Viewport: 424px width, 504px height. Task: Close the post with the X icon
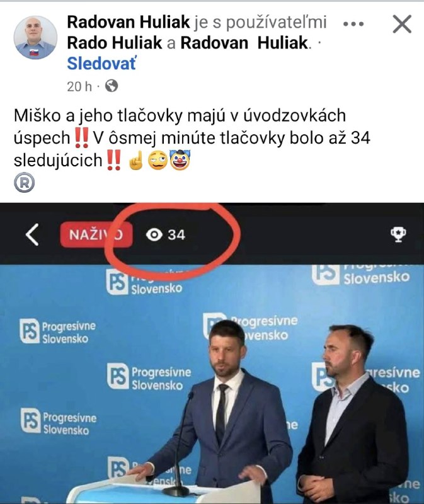(402, 24)
